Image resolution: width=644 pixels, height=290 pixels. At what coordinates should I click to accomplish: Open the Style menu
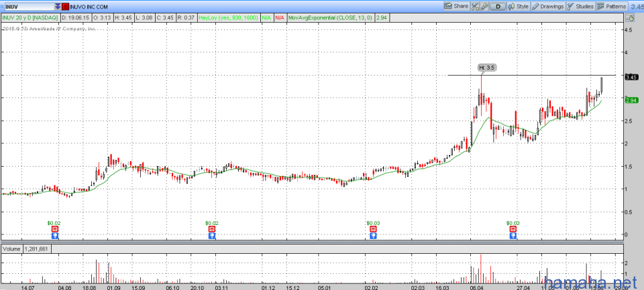[x=519, y=6]
